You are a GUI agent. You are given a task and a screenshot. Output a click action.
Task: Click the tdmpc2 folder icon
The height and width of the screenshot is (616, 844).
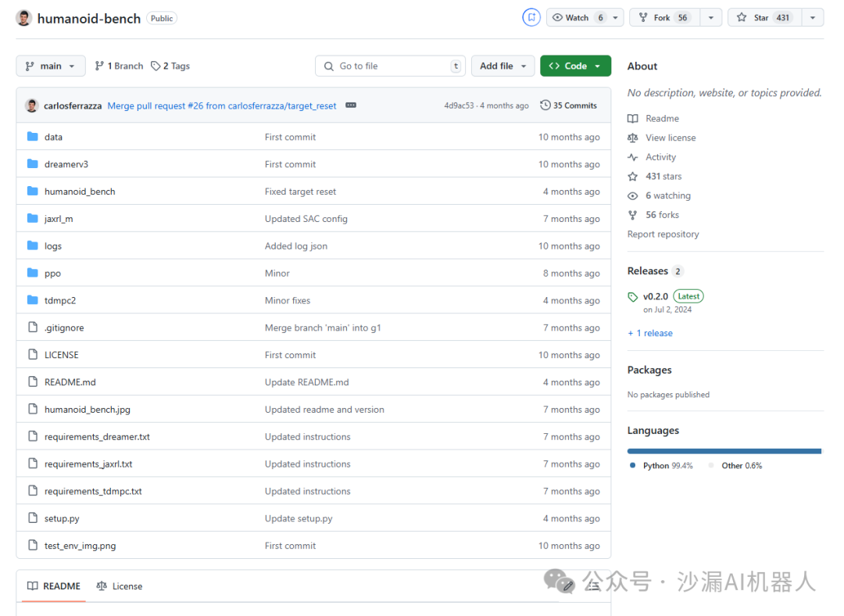[33, 300]
